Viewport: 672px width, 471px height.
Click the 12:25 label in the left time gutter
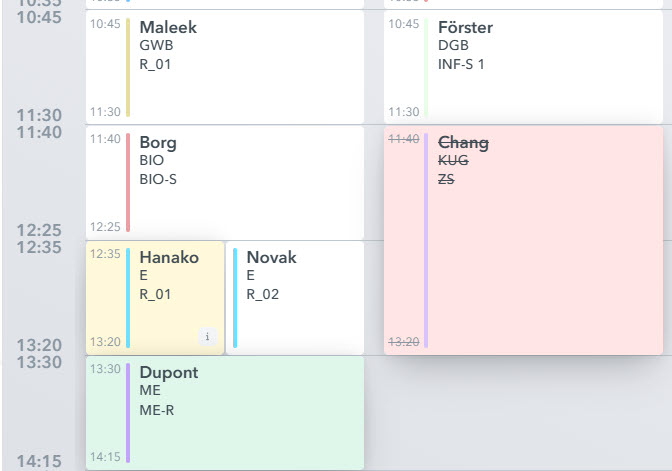(x=39, y=230)
